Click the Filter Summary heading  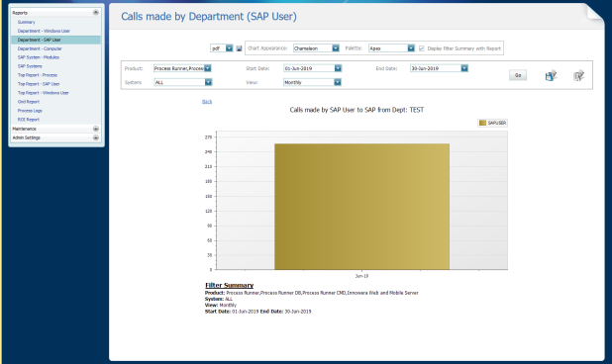coord(230,285)
